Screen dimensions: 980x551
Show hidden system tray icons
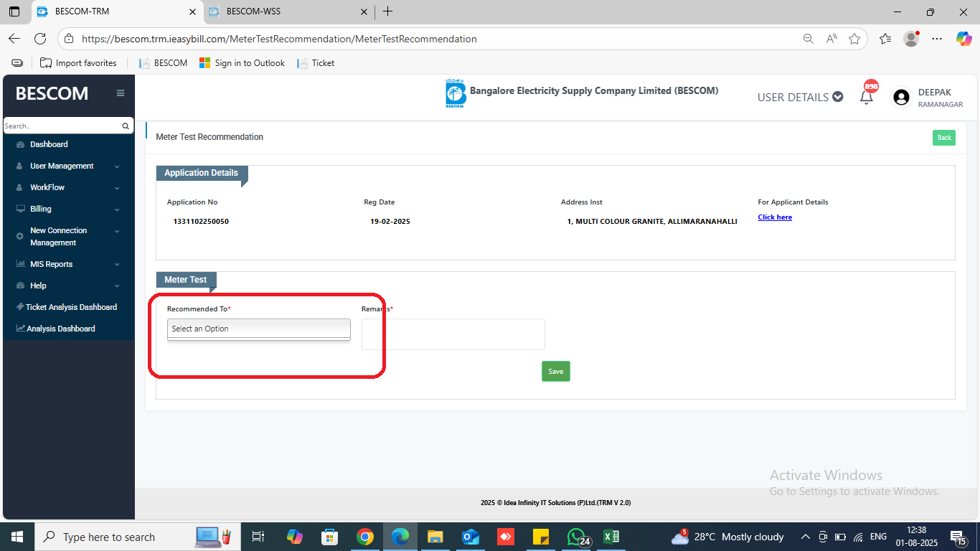click(806, 537)
